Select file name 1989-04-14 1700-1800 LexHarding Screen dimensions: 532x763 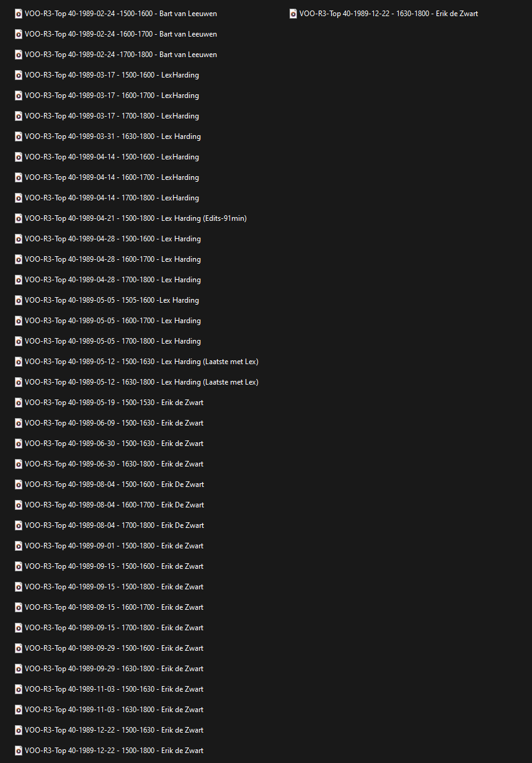click(x=112, y=198)
